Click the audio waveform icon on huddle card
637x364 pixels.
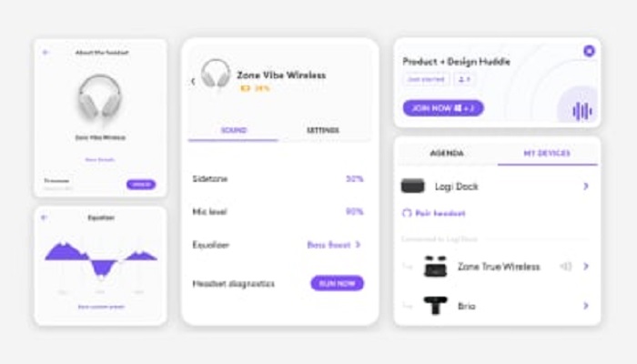(582, 111)
